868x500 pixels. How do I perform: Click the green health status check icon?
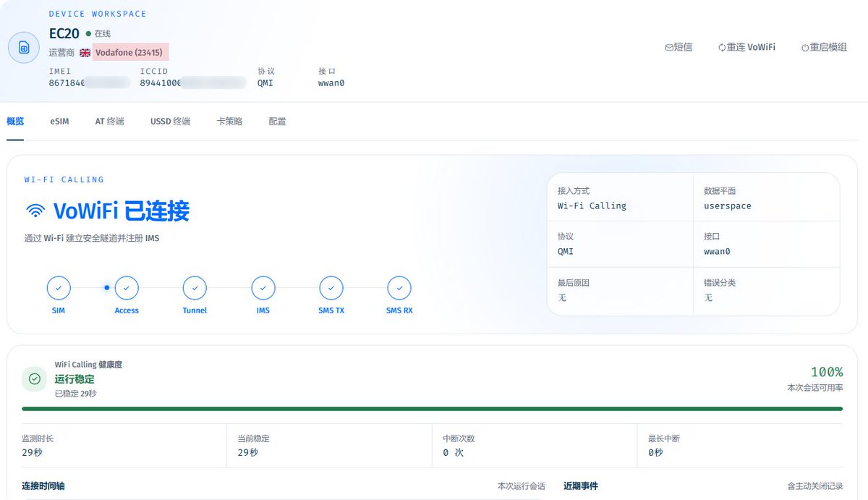pyautogui.click(x=34, y=378)
